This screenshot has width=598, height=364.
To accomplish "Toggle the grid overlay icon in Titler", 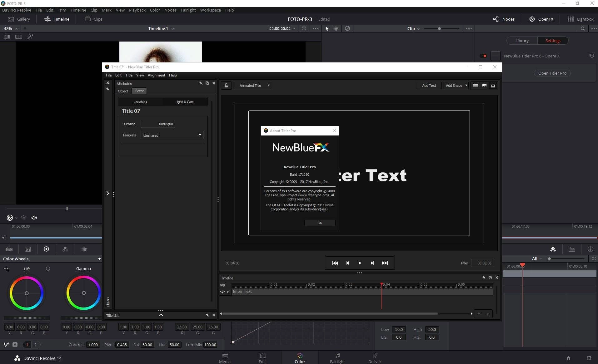I will coord(475,86).
